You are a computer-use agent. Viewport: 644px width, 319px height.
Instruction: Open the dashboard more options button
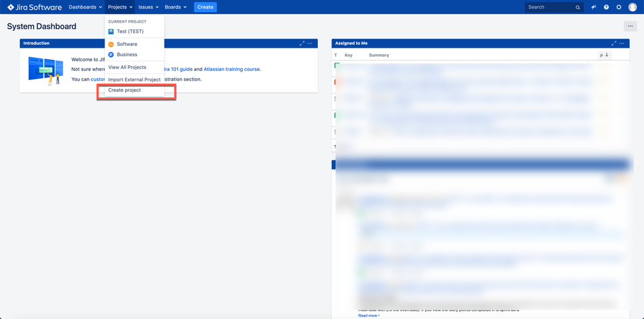pos(630,26)
